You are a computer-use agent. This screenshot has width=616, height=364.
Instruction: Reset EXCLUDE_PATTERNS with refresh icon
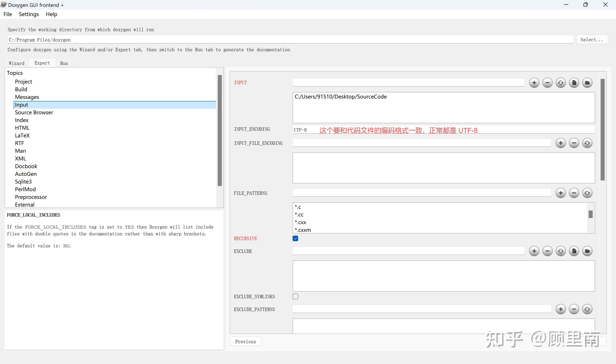click(x=587, y=309)
